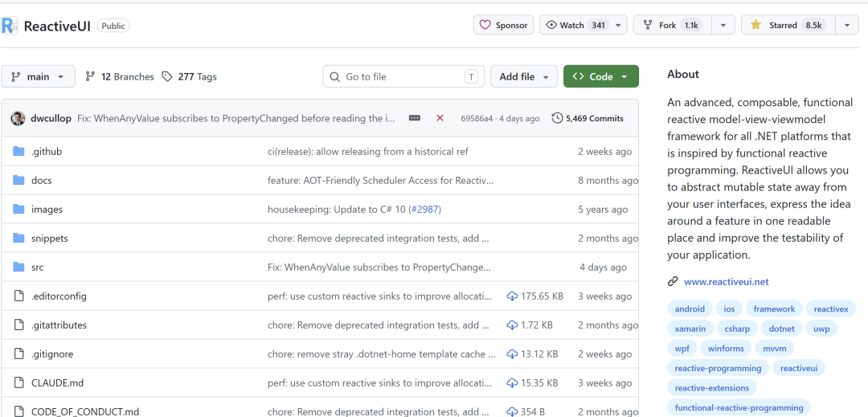Click the .gitattributes file icon
The image size is (868, 417).
click(x=19, y=325)
